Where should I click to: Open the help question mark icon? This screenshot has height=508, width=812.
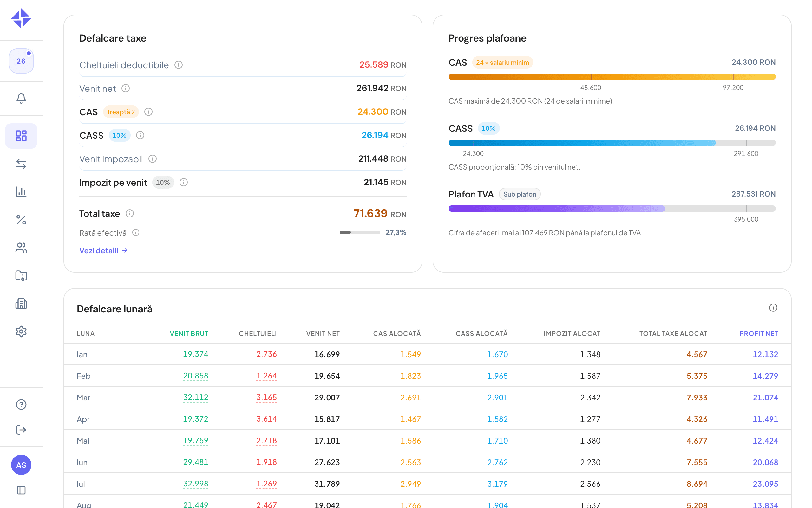point(21,404)
